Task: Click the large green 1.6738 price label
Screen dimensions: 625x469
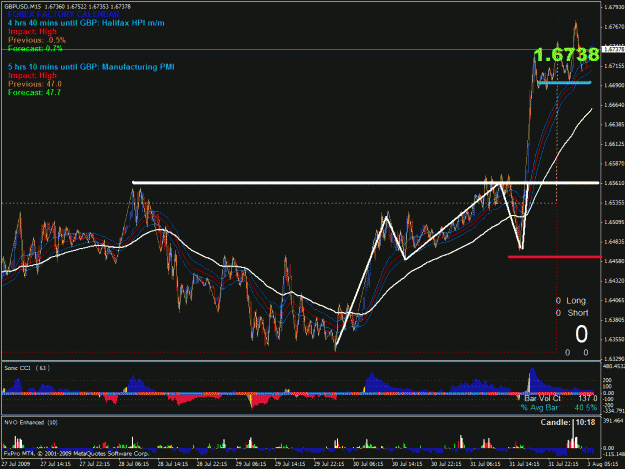Action: coord(566,55)
